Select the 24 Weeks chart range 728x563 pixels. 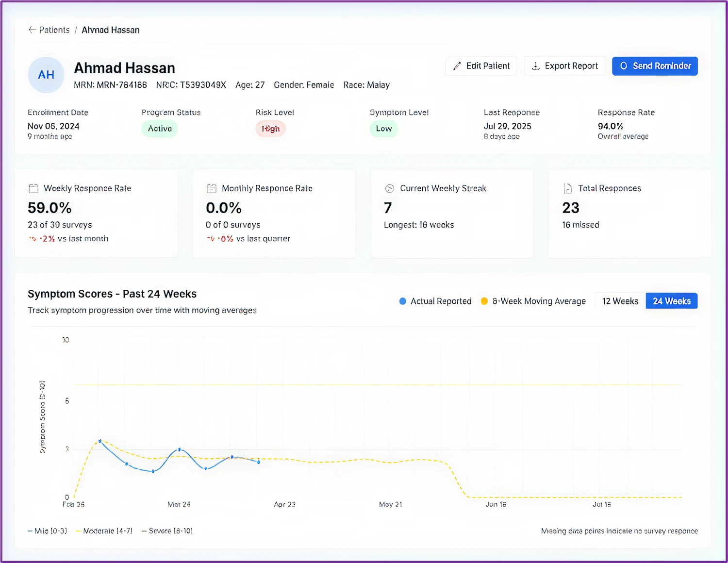coord(671,301)
